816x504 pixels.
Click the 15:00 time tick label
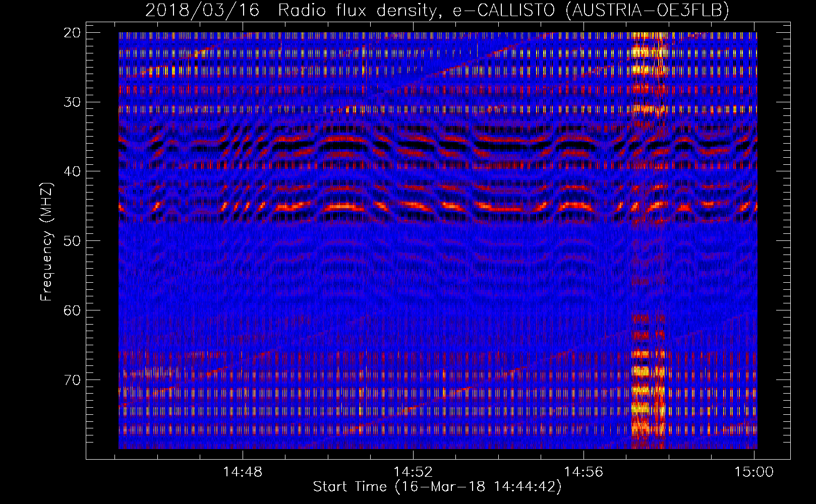tap(754, 472)
